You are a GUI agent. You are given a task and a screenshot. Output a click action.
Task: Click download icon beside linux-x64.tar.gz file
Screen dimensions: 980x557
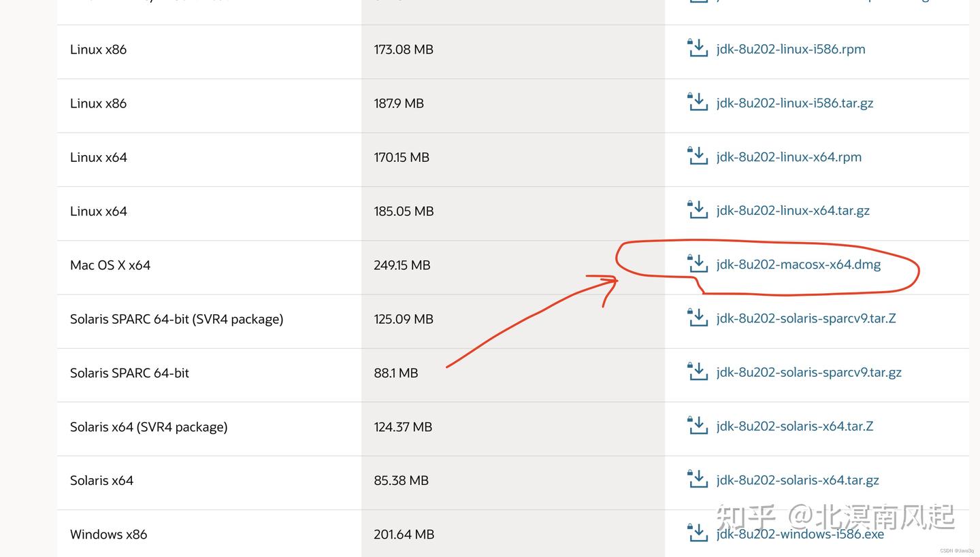coord(698,209)
